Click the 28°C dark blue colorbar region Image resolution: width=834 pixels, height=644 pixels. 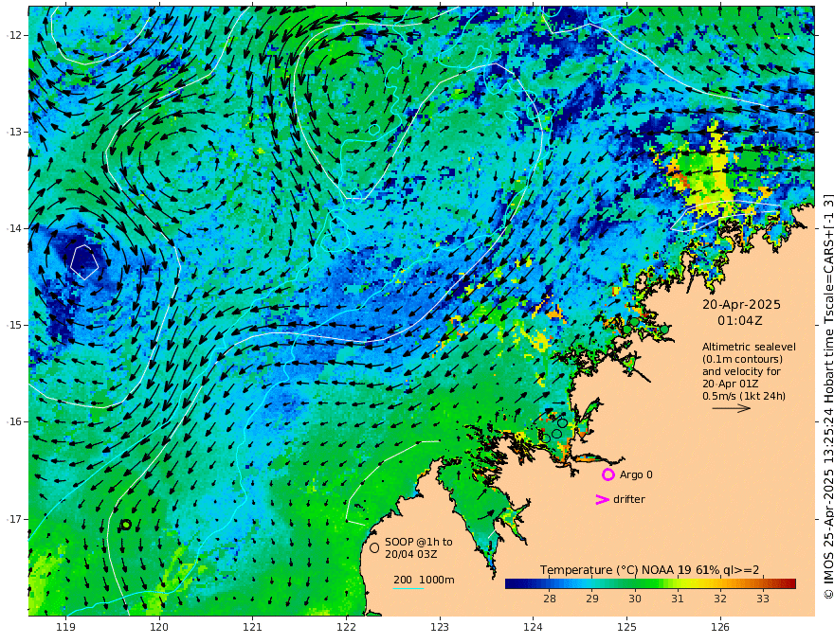[550, 584]
